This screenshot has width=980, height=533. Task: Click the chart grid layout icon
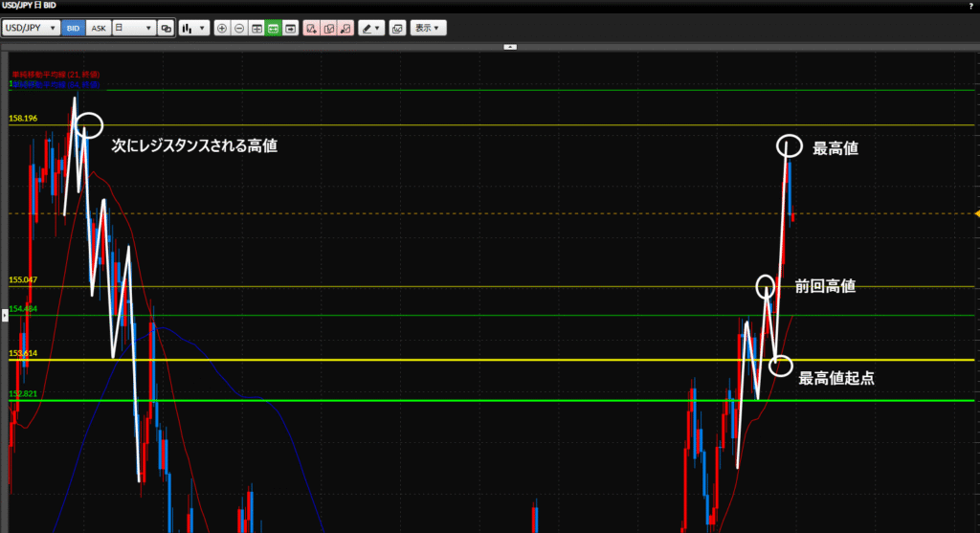point(256,29)
